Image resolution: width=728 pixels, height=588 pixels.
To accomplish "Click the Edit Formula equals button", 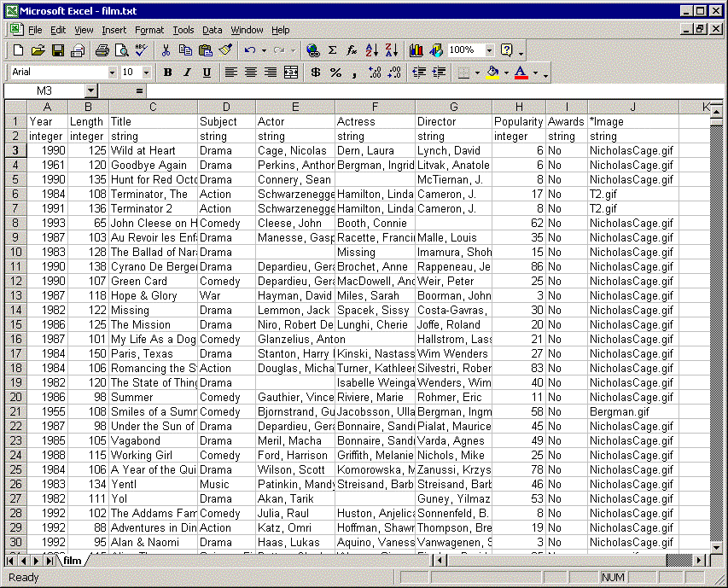I will [139, 91].
